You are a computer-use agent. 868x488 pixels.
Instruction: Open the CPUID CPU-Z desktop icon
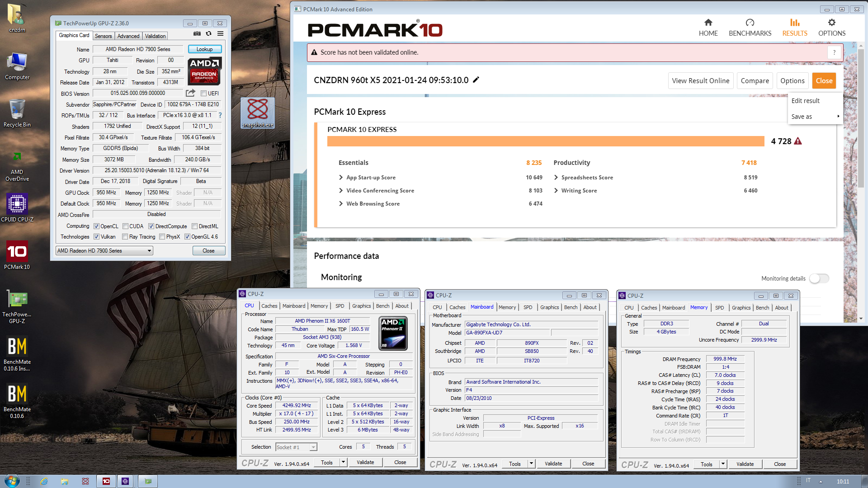pos(17,208)
